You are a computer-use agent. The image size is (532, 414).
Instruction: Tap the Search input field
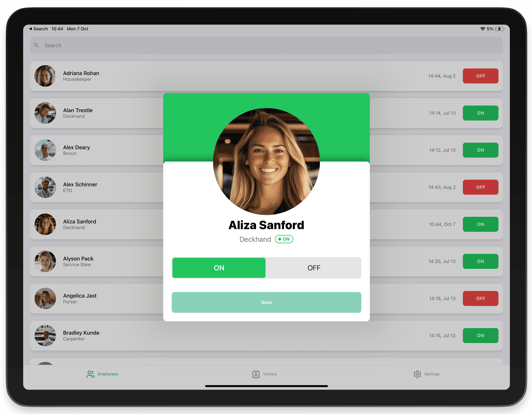(x=266, y=45)
